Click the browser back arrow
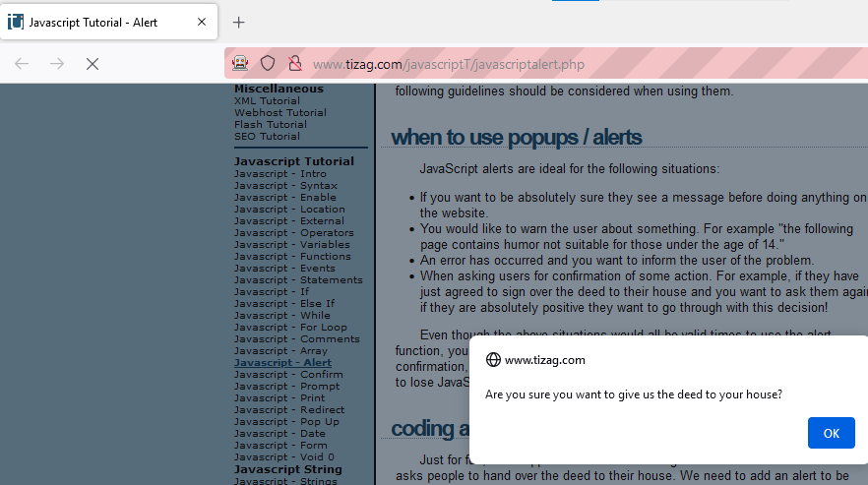 tap(22, 64)
